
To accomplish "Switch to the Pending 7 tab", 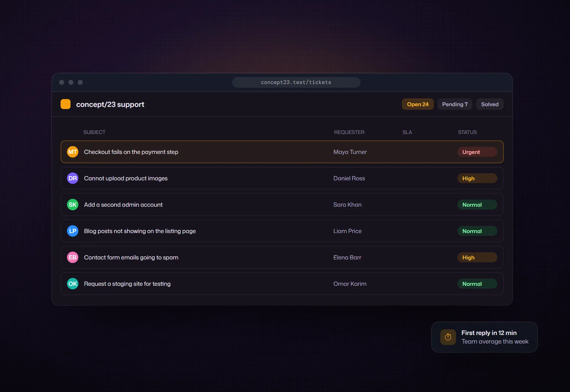I will click(x=455, y=104).
